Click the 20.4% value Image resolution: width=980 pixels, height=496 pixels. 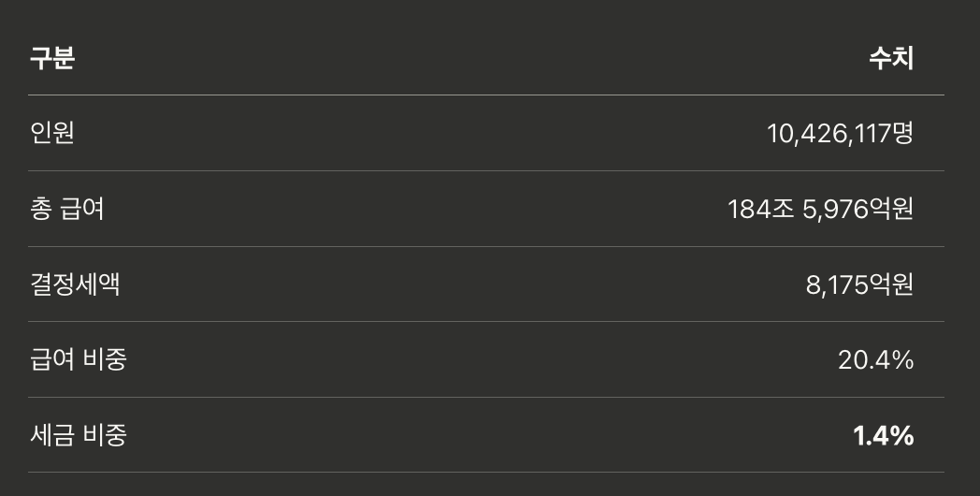(x=875, y=360)
